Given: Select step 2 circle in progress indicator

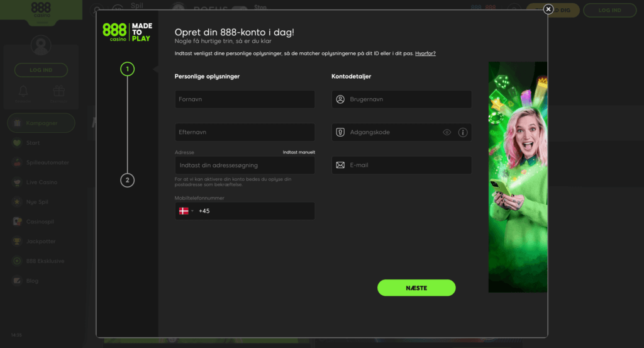Looking at the screenshot, I should pyautogui.click(x=127, y=180).
